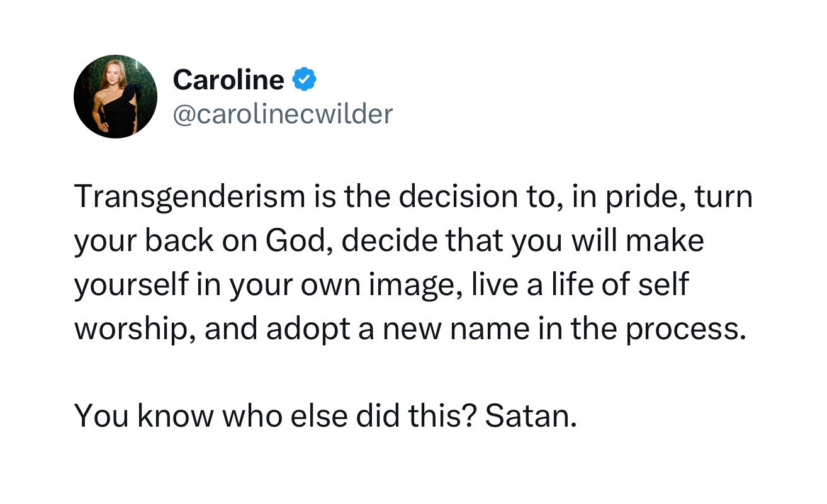Open Caroline's round profile picture
This screenshot has width=827, height=504.
pyautogui.click(x=115, y=96)
